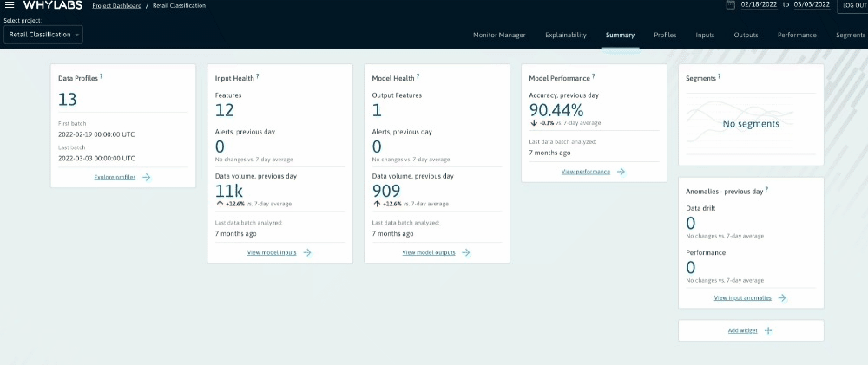868x365 pixels.
Task: Click the last batch date 2022-03-03
Action: click(96, 158)
